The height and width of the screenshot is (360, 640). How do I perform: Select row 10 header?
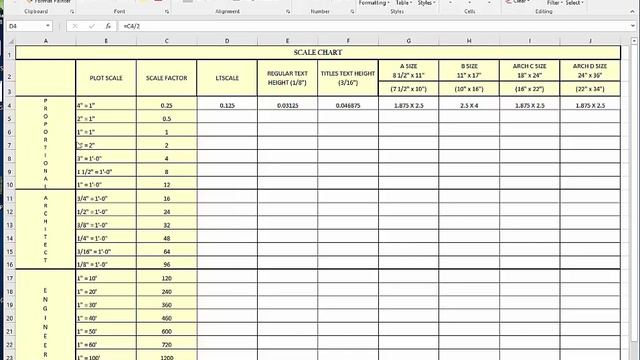[x=10, y=184]
